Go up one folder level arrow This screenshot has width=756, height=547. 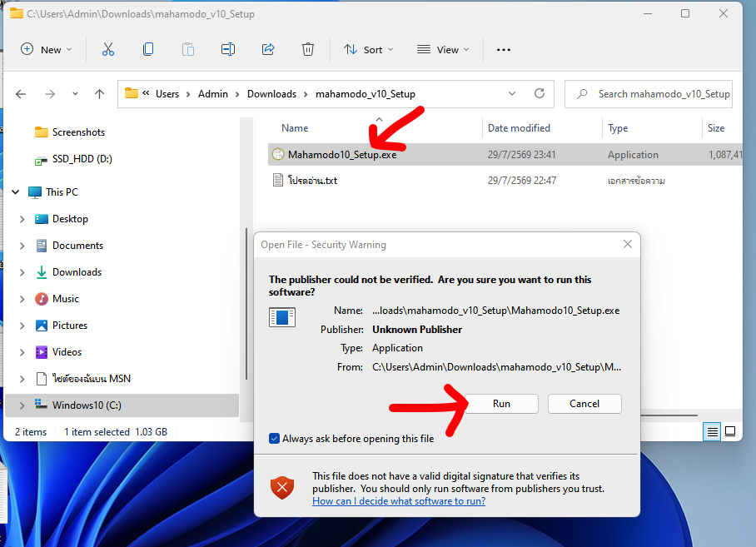tap(99, 94)
